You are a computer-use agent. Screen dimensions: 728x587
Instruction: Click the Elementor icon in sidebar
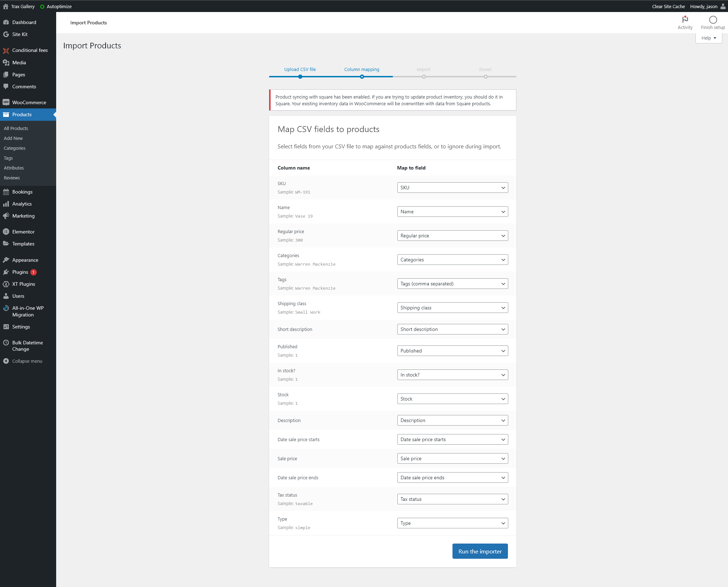click(6, 232)
